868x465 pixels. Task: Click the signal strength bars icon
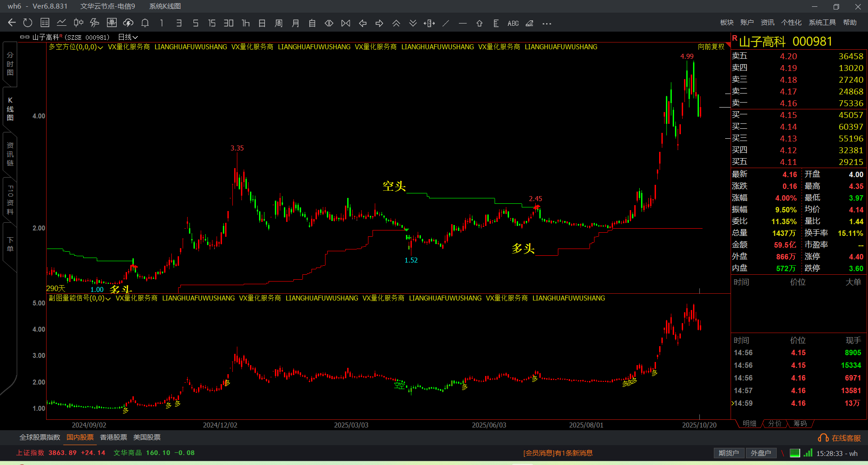[x=808, y=453]
